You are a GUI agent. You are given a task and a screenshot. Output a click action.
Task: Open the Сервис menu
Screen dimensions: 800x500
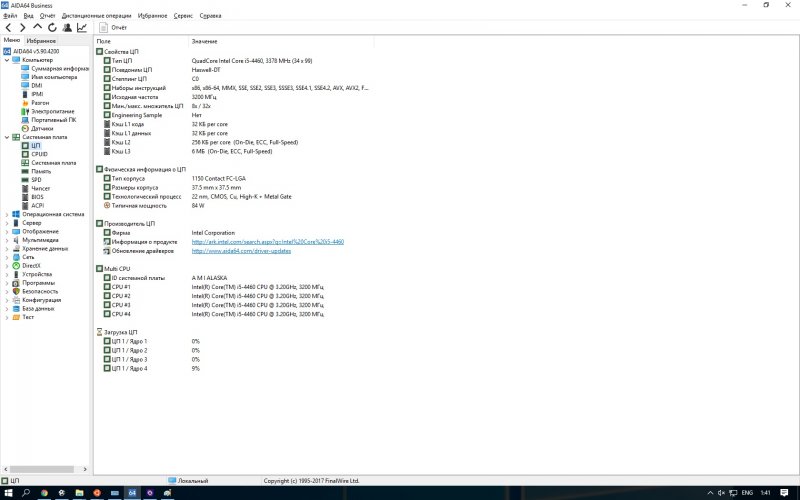click(x=181, y=17)
